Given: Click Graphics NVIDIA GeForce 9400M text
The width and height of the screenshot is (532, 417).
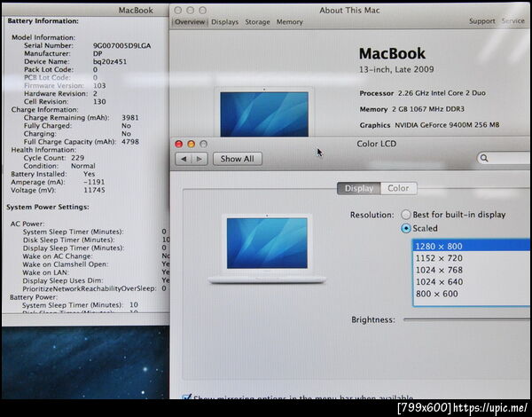Looking at the screenshot, I should pyautogui.click(x=429, y=125).
